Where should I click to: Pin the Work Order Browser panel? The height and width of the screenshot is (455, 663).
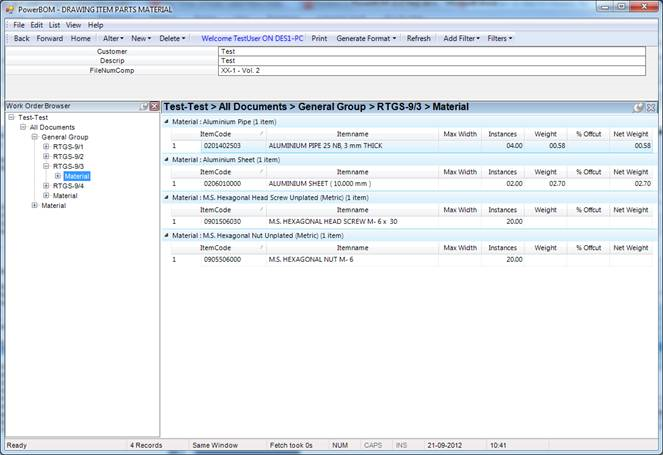pos(142,106)
